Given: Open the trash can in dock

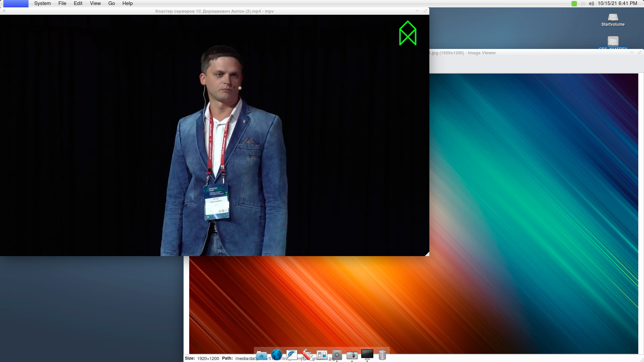Looking at the screenshot, I should point(382,355).
